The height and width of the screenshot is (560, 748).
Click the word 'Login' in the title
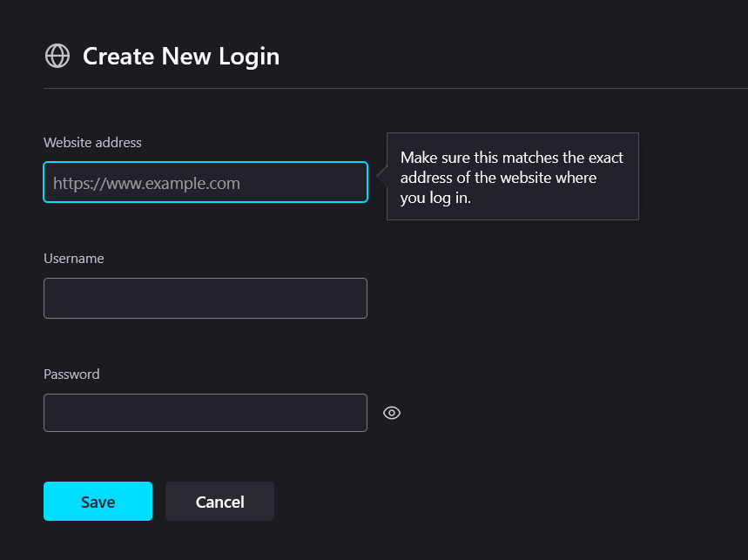(x=249, y=57)
